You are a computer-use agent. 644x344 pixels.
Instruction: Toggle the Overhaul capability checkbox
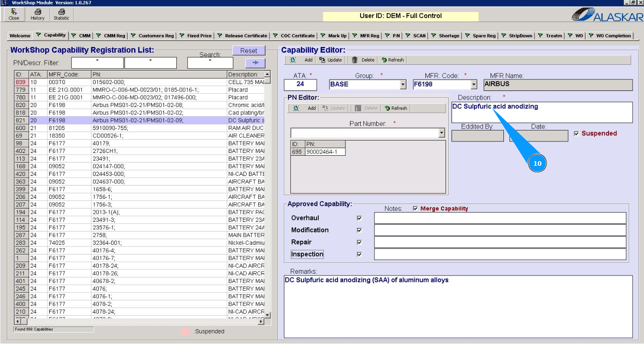pyautogui.click(x=359, y=218)
